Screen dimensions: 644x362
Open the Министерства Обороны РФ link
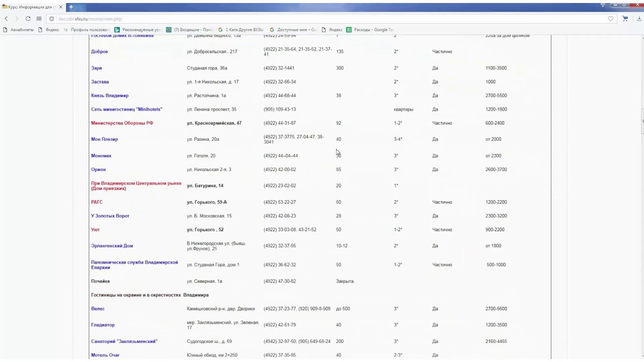point(122,123)
